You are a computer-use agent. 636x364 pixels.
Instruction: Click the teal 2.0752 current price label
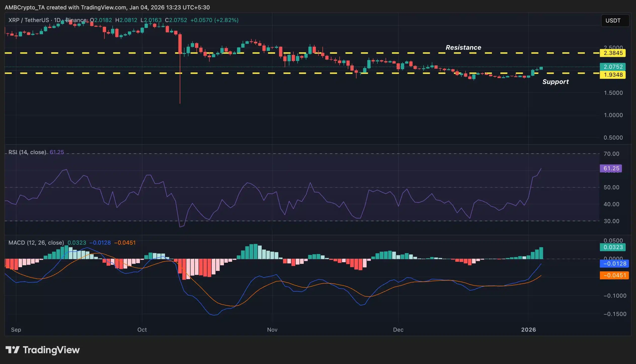point(612,67)
